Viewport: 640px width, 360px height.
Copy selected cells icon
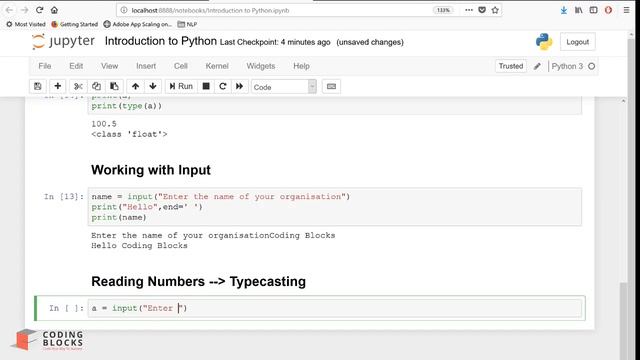pyautogui.click(x=96, y=87)
